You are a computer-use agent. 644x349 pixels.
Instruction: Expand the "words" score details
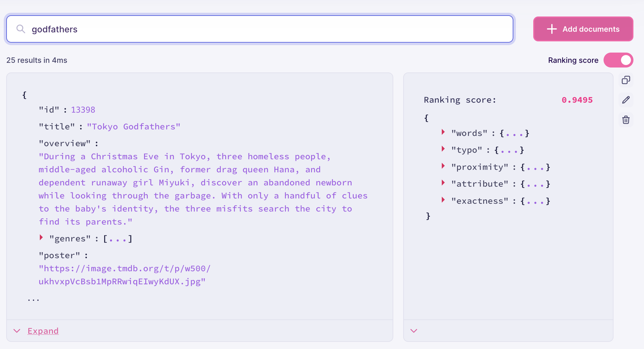[443, 133]
